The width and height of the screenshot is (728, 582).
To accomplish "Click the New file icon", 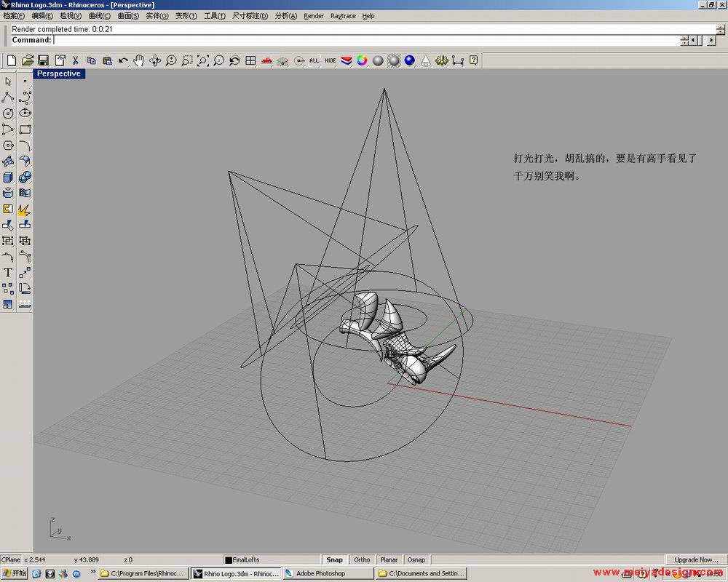I will [x=12, y=60].
